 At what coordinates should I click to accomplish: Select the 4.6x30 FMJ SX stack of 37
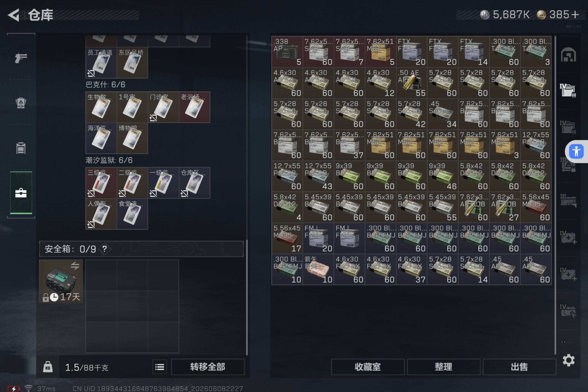pos(412,269)
